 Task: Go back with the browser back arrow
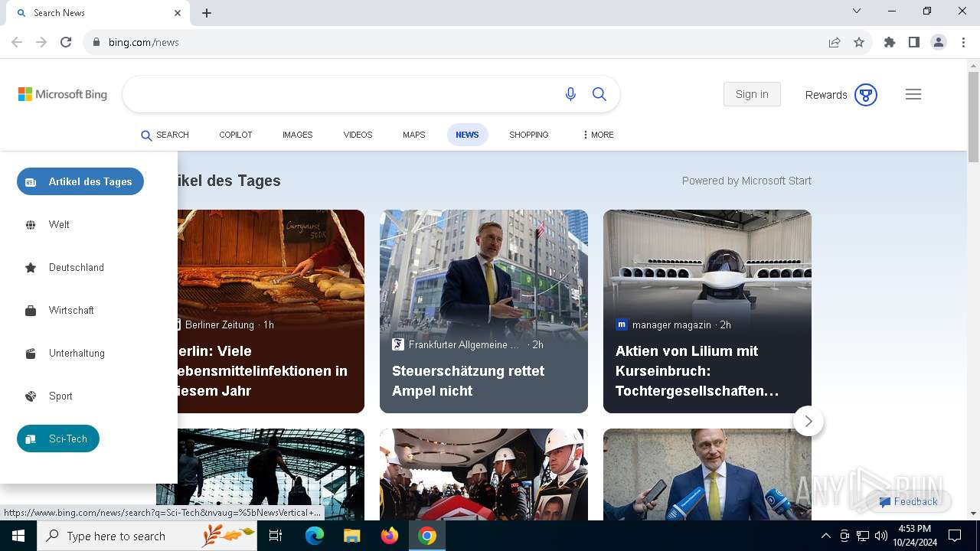point(17,42)
